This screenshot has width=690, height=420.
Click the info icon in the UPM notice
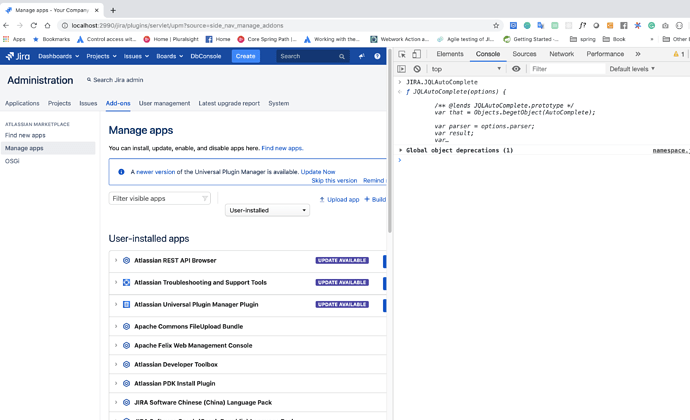(121, 172)
